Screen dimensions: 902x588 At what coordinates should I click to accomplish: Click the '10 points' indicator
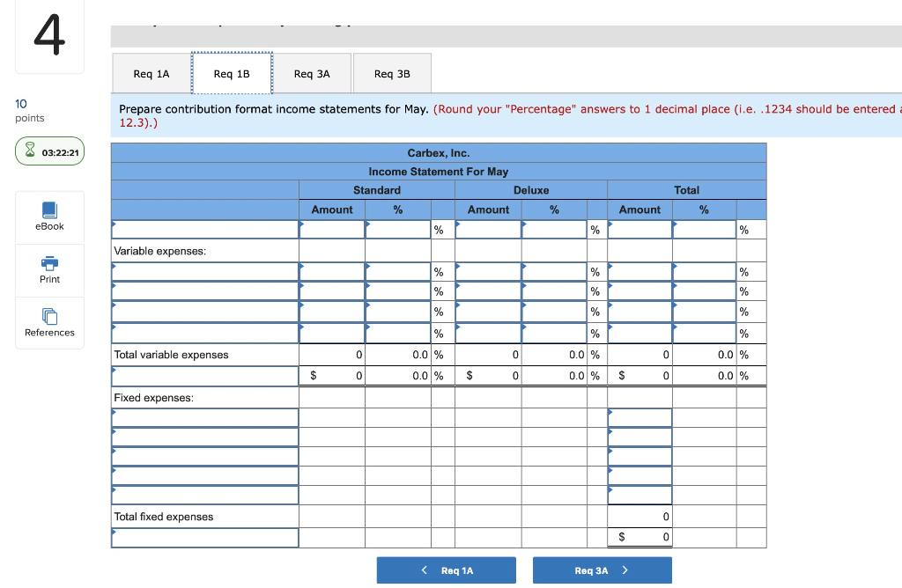[29, 110]
